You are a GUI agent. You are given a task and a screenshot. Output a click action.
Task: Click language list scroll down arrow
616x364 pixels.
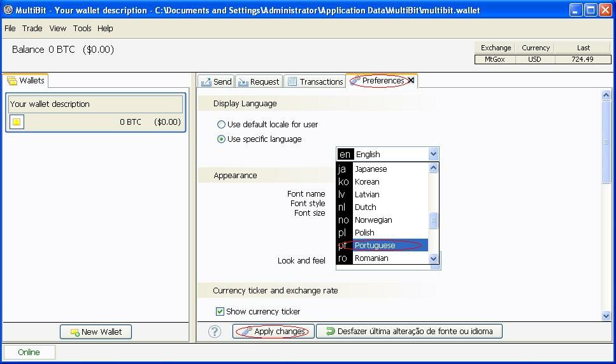coord(433,258)
